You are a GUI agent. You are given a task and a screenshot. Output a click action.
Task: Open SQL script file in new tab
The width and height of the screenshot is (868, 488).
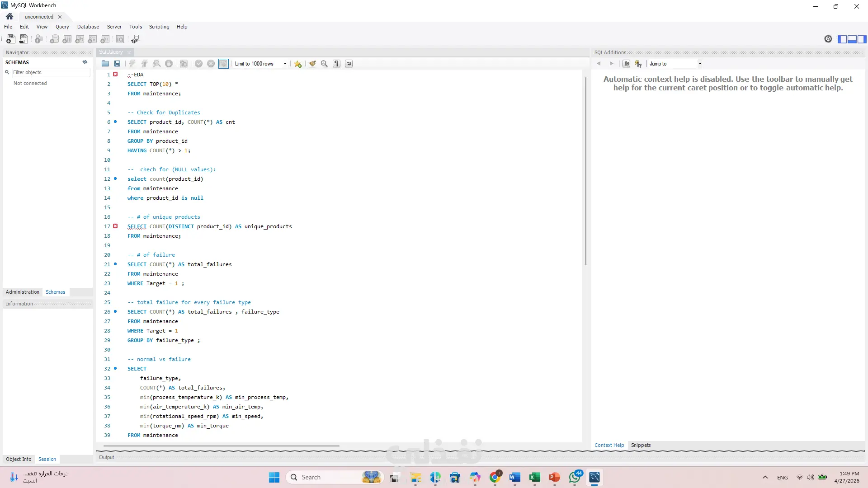(24, 39)
